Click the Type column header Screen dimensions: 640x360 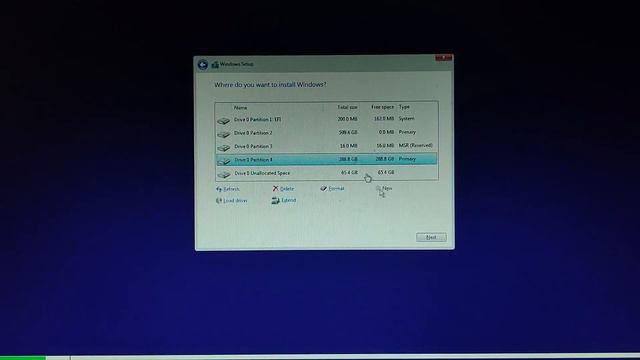404,107
